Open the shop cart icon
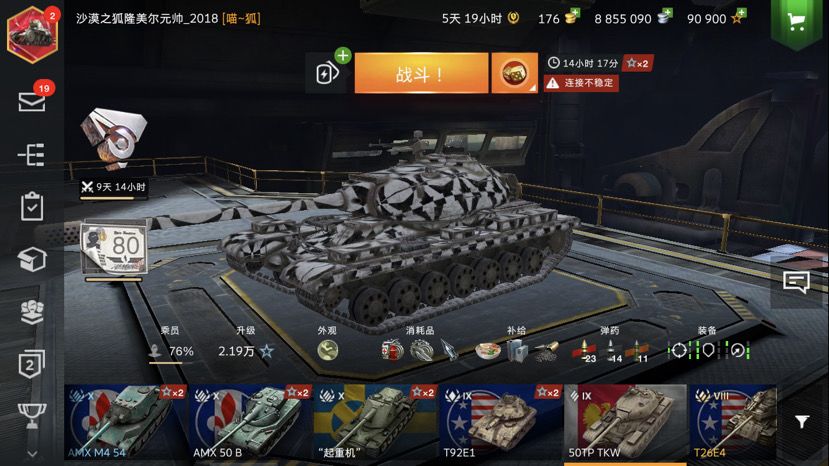829x466 pixels. point(796,22)
